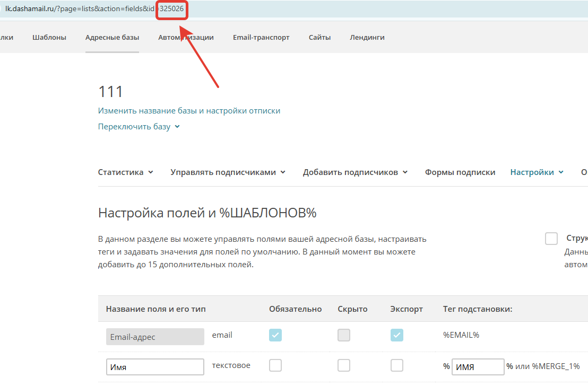The height and width of the screenshot is (386, 588).
Task: Open the Сайты navigation item
Action: pyautogui.click(x=319, y=38)
